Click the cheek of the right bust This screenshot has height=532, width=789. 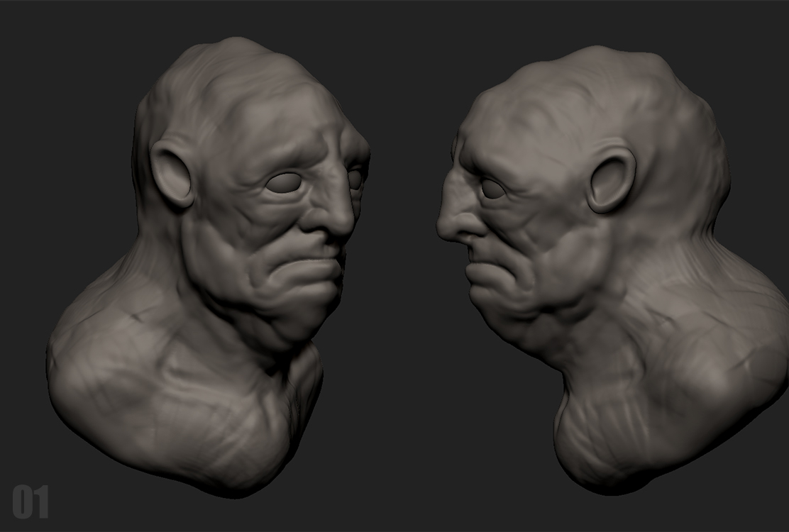[x=553, y=248]
